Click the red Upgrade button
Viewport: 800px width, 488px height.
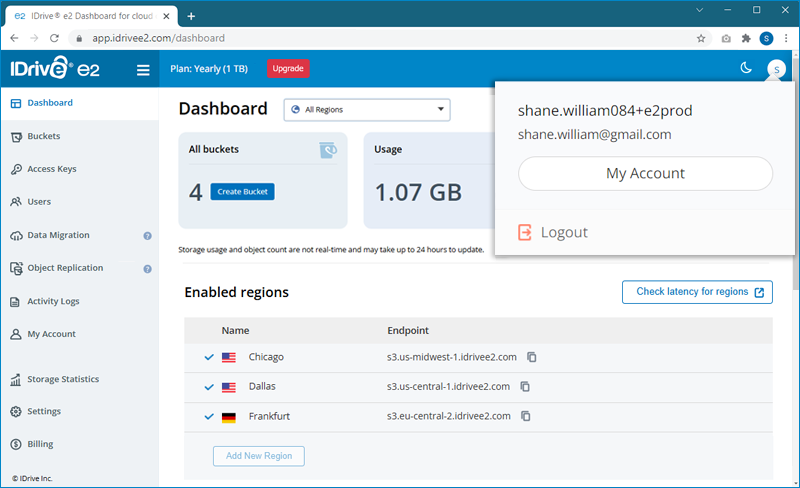(288, 69)
